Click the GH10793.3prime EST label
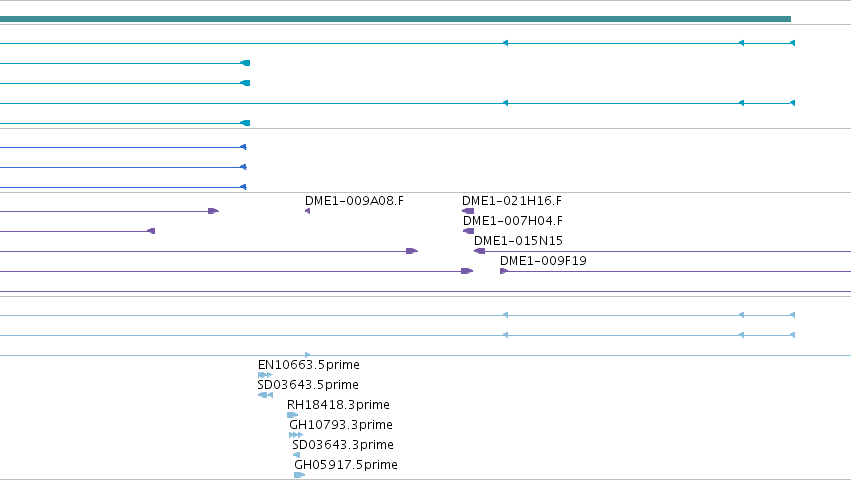 [x=340, y=425]
